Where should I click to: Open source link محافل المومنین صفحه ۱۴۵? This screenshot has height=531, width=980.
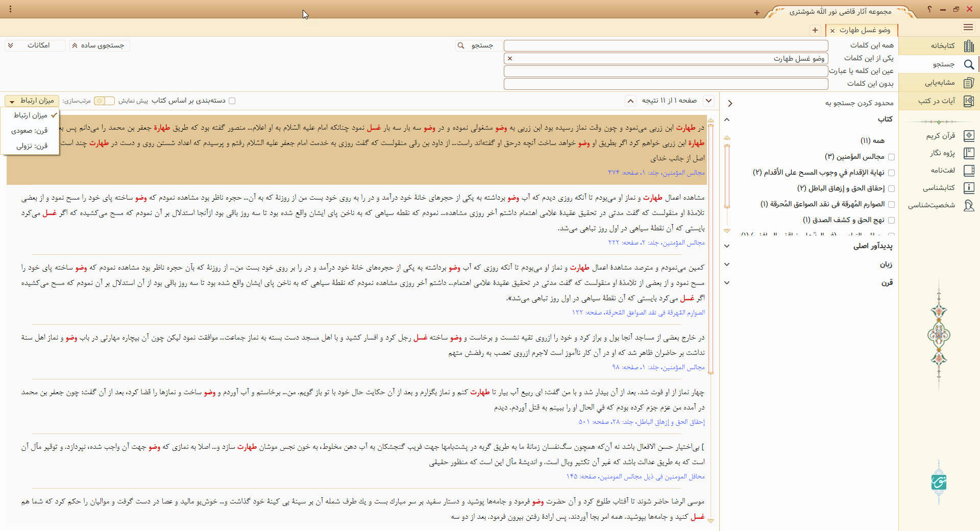click(635, 476)
